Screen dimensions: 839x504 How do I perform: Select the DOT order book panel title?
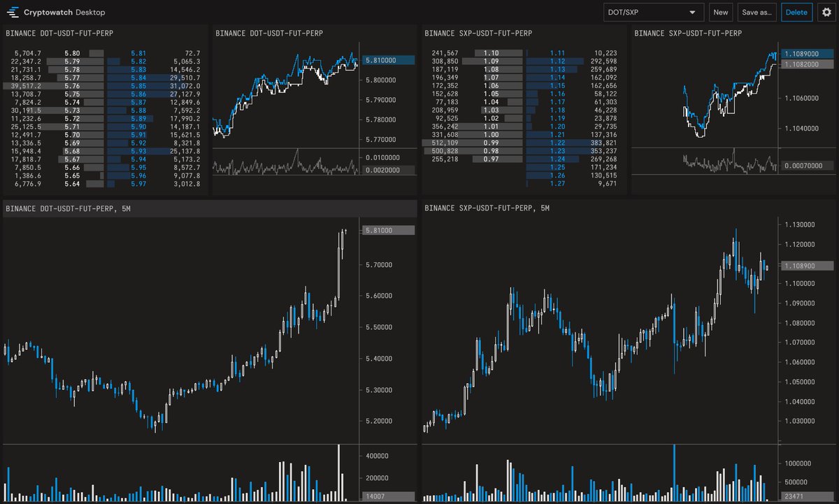(x=60, y=33)
